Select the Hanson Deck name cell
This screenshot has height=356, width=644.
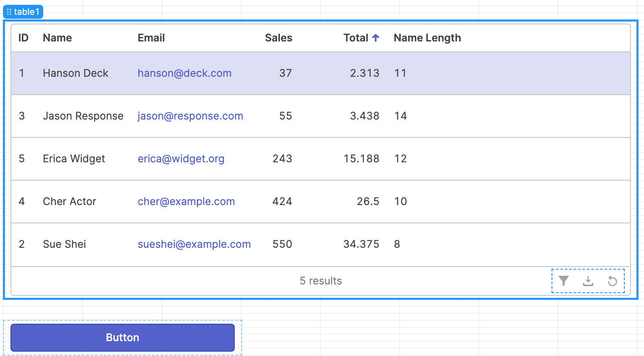[x=75, y=73]
